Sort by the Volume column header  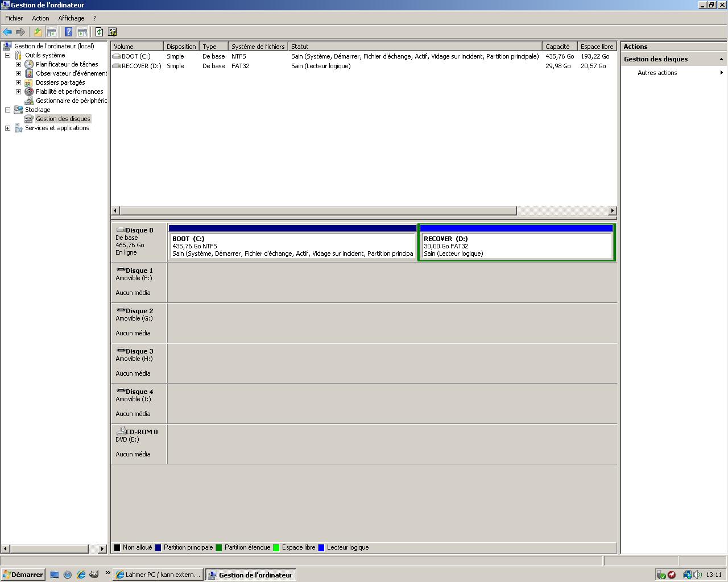pyautogui.click(x=137, y=47)
